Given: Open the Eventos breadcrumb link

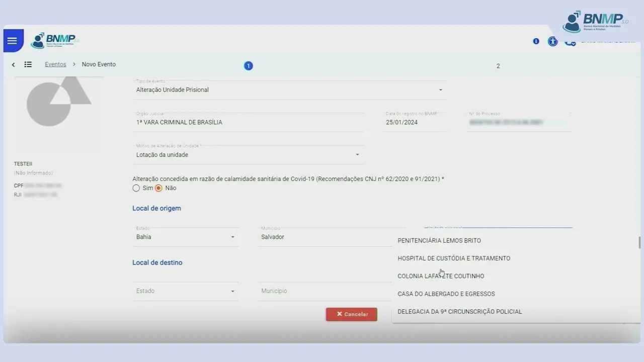Looking at the screenshot, I should (55, 64).
